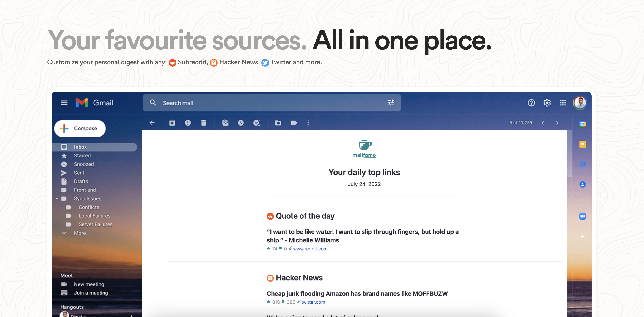The height and width of the screenshot is (317, 644).
Task: Get more add-ons with plus icon
Action: [583, 236]
